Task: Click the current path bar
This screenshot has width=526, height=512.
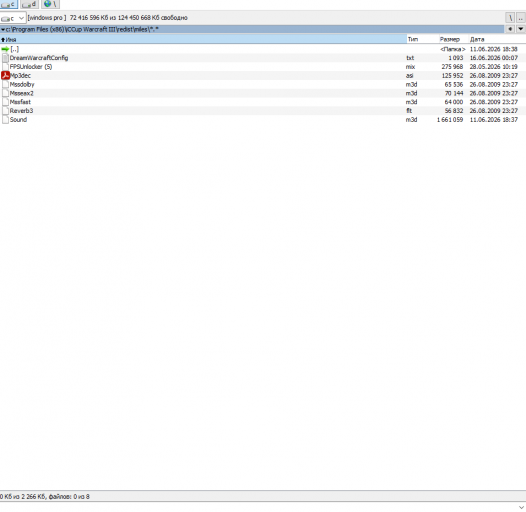Action: coord(252,29)
